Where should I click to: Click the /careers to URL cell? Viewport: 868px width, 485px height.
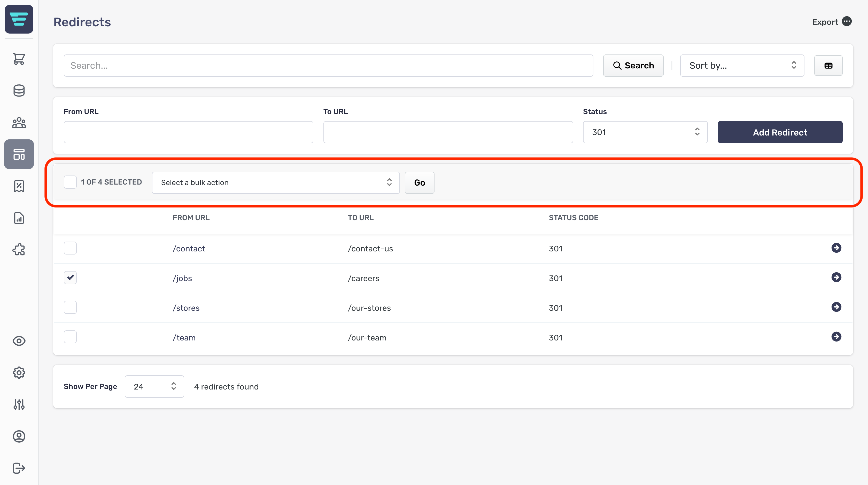(363, 278)
